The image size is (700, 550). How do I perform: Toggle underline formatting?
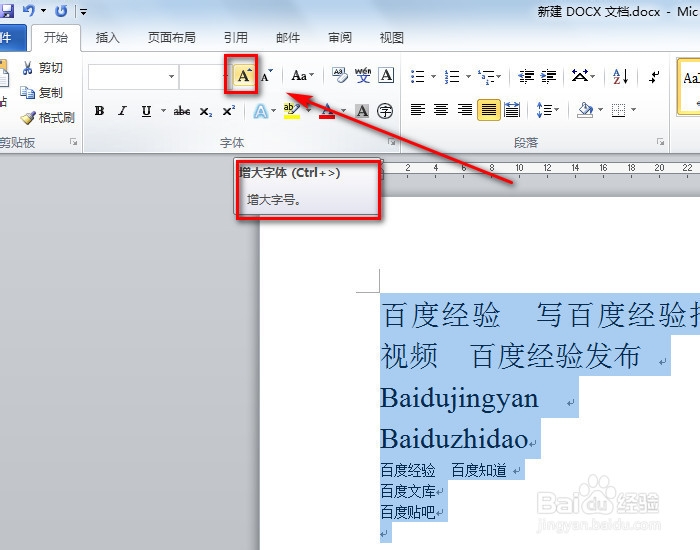click(x=146, y=110)
